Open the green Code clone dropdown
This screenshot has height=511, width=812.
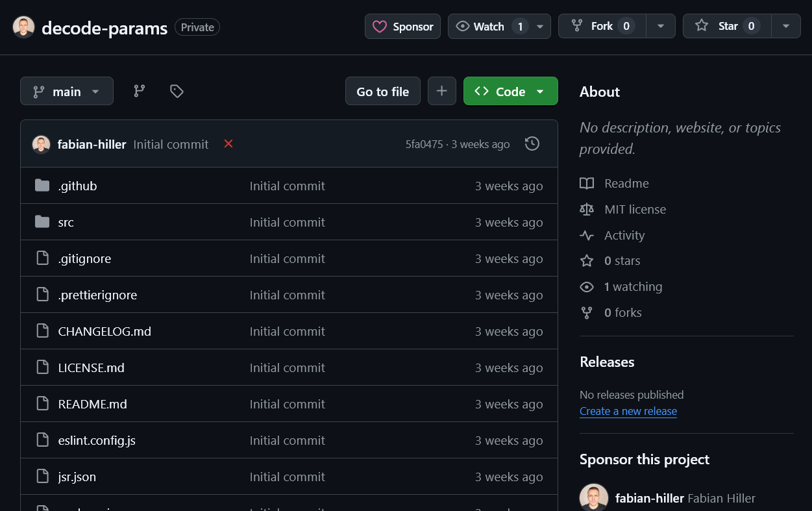pyautogui.click(x=511, y=92)
